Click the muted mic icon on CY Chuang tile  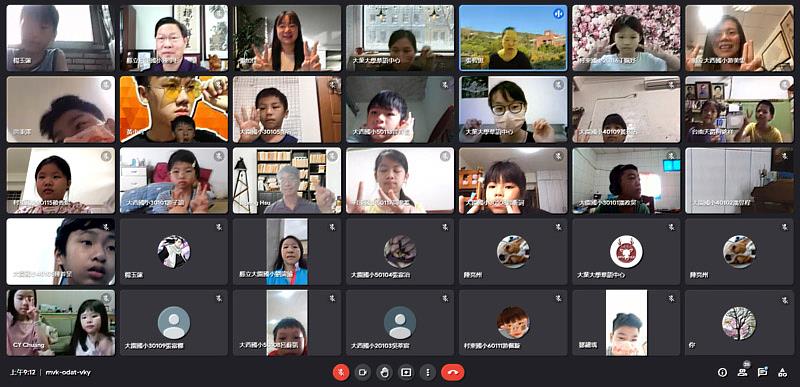pyautogui.click(x=106, y=299)
